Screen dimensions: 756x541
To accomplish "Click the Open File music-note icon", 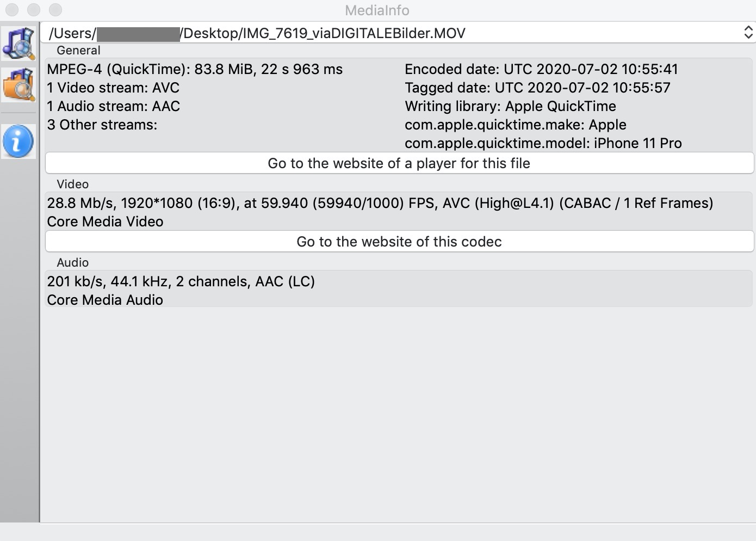I will point(19,43).
